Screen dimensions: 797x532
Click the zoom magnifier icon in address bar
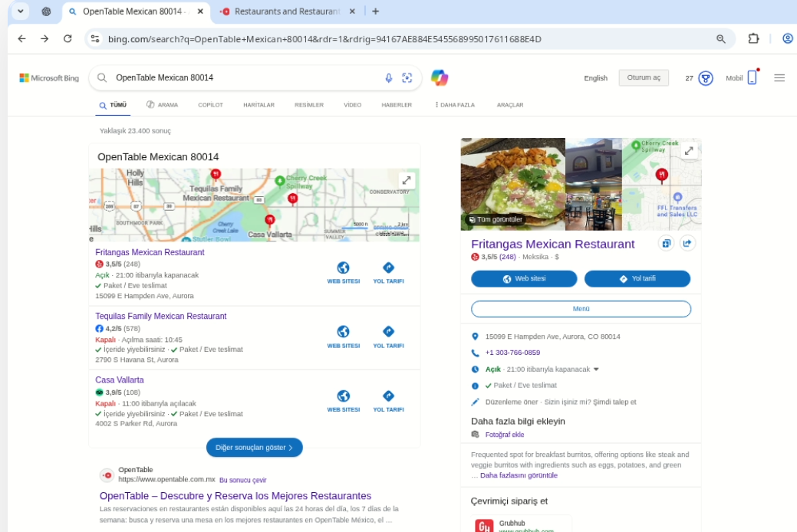721,39
